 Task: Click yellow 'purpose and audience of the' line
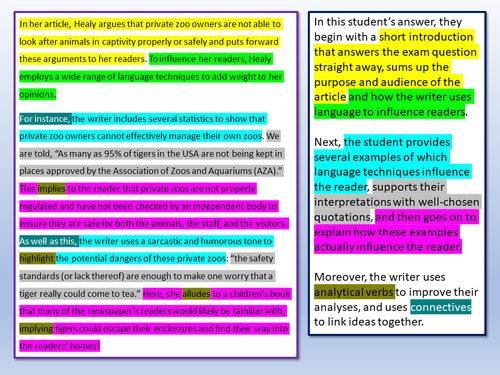point(387,82)
